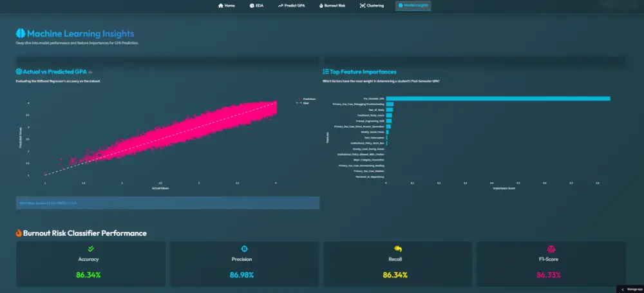Click the Pre_Semester_GPA importance bar
The height and width of the screenshot is (293, 644).
tap(498, 99)
